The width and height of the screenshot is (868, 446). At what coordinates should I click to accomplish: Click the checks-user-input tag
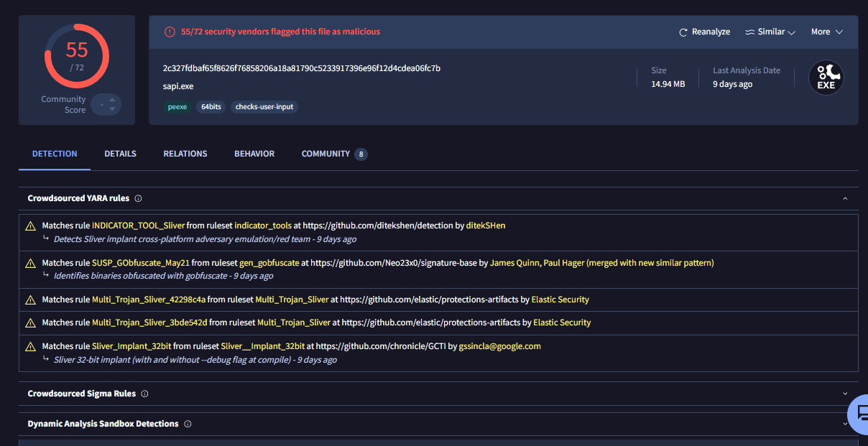[264, 107]
